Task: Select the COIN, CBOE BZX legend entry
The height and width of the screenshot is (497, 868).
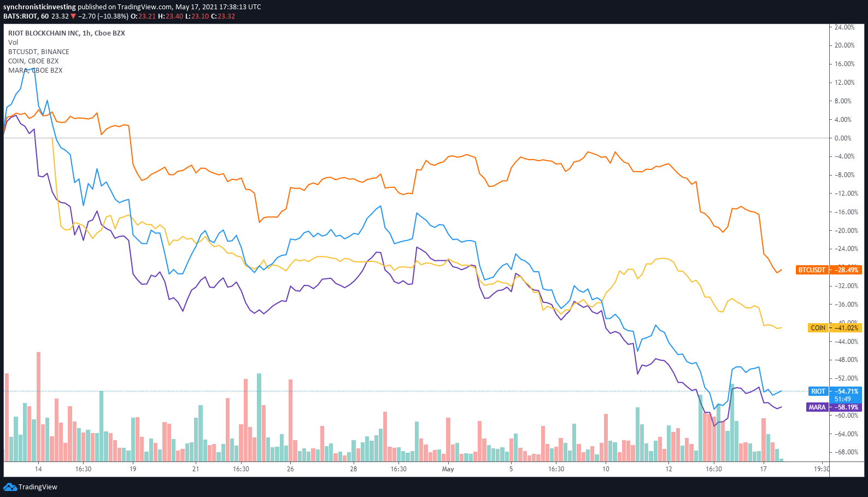Action: (x=33, y=61)
